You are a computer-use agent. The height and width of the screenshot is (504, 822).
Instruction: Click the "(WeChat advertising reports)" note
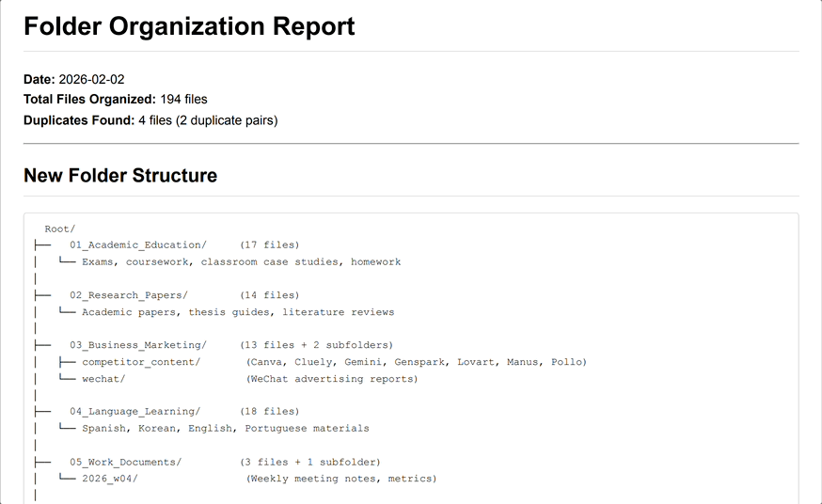(332, 379)
